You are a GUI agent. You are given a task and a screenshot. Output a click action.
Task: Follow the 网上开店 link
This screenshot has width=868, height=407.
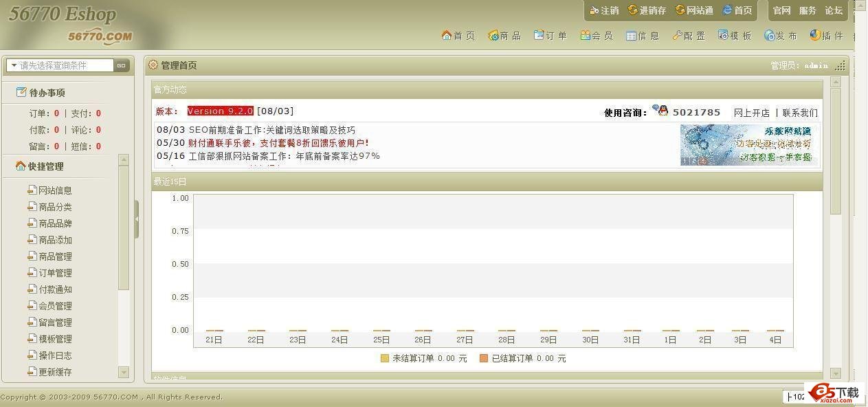[751, 113]
